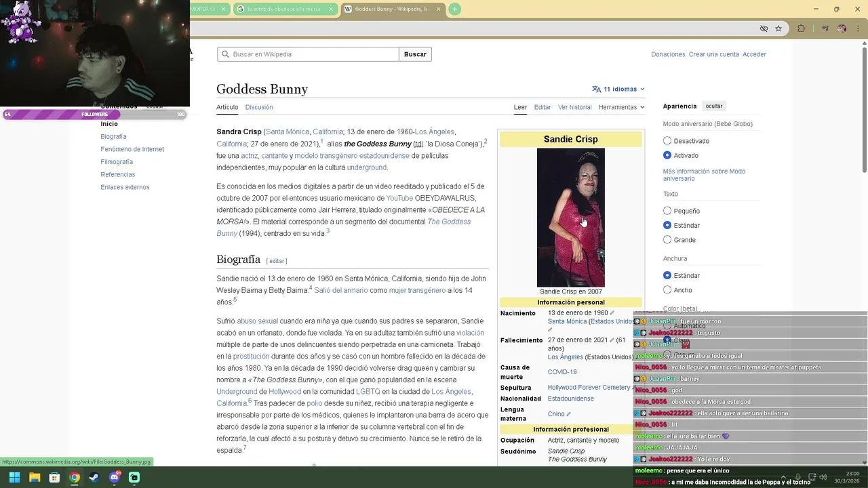Open the Donaciones link

[x=668, y=54]
